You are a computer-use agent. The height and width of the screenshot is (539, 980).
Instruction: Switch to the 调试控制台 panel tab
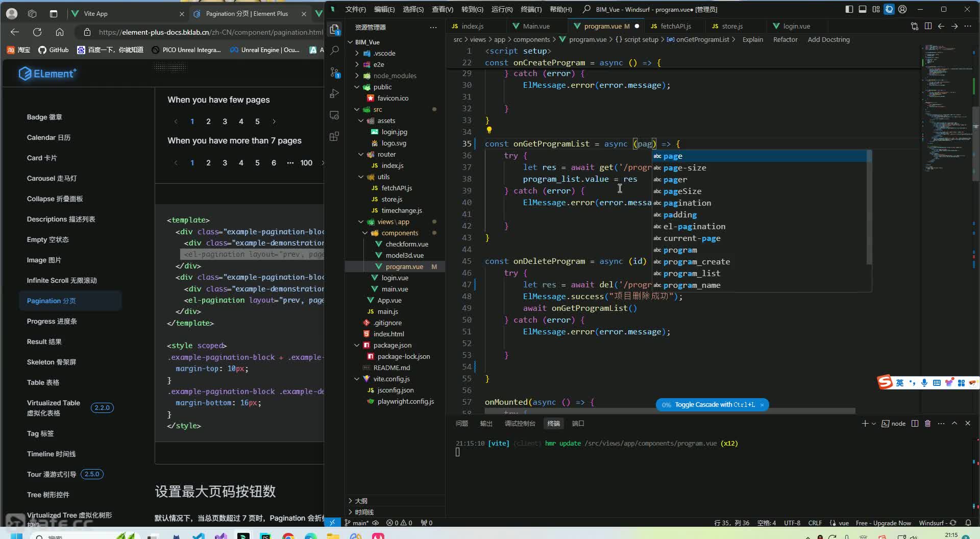point(520,423)
